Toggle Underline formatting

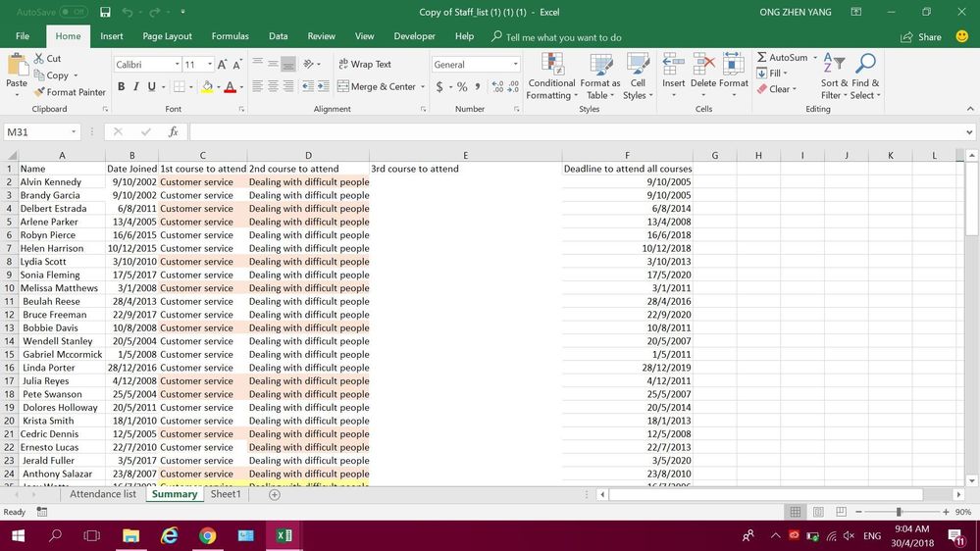(x=151, y=87)
